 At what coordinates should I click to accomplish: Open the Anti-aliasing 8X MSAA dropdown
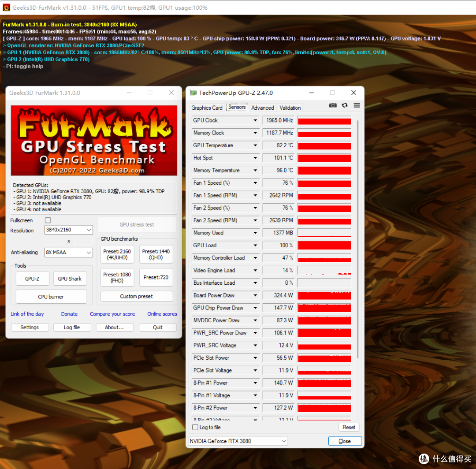click(x=69, y=252)
